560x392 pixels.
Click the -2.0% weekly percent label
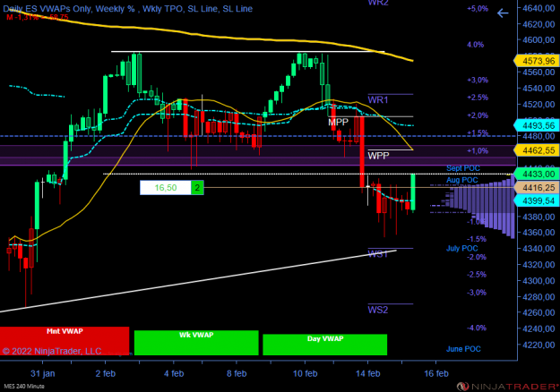(x=477, y=257)
